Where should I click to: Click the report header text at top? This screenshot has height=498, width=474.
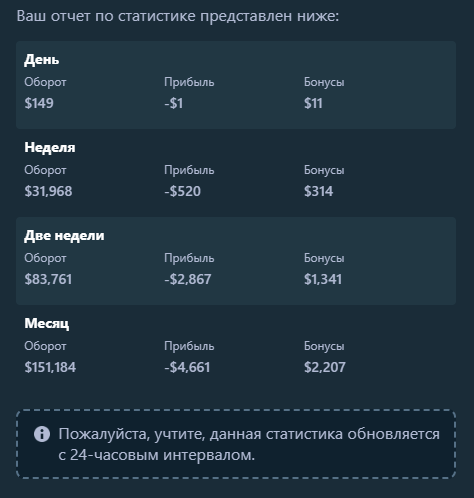(x=178, y=16)
